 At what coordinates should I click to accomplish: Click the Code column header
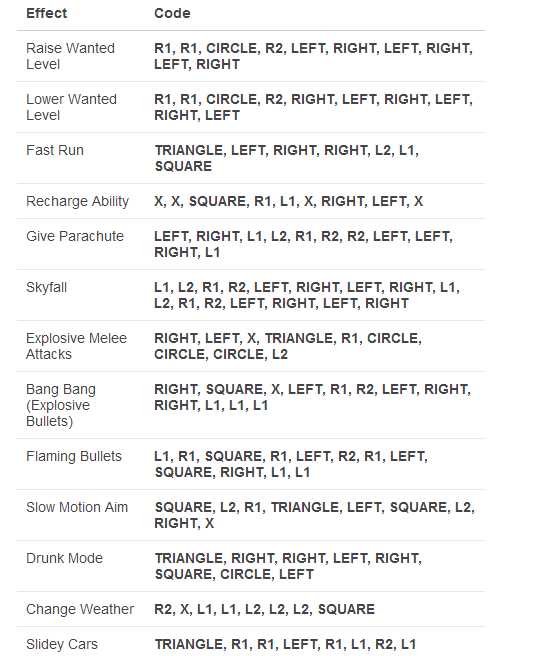[172, 13]
